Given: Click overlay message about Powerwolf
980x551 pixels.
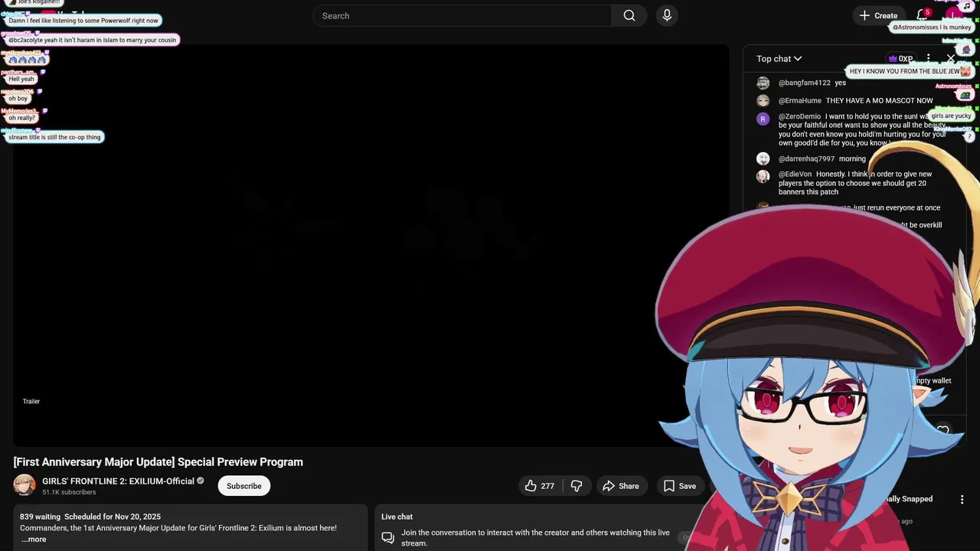Looking at the screenshot, I should (x=83, y=21).
